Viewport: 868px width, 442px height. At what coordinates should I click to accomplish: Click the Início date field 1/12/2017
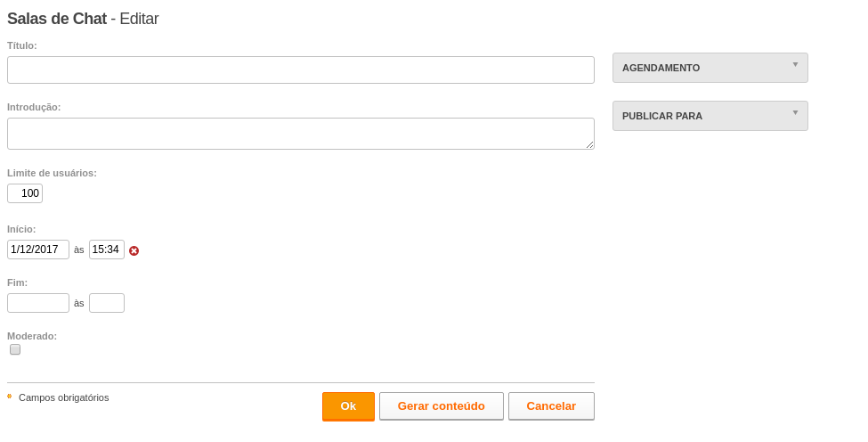tap(38, 250)
